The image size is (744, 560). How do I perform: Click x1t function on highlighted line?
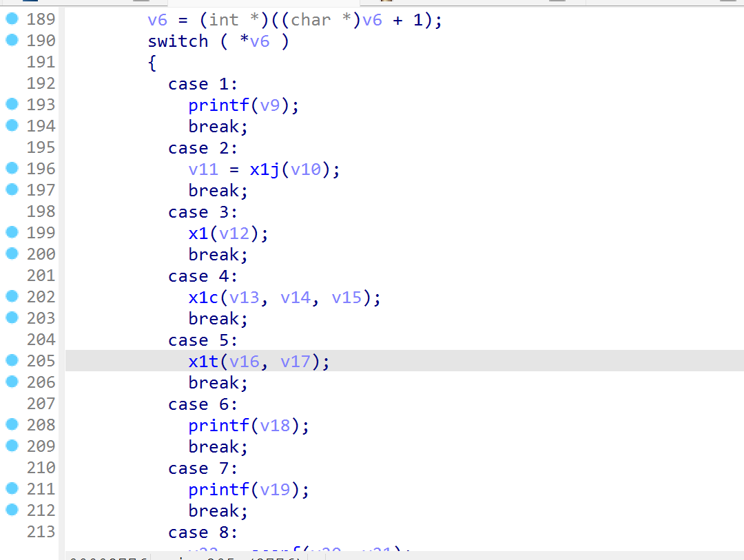[203, 362]
